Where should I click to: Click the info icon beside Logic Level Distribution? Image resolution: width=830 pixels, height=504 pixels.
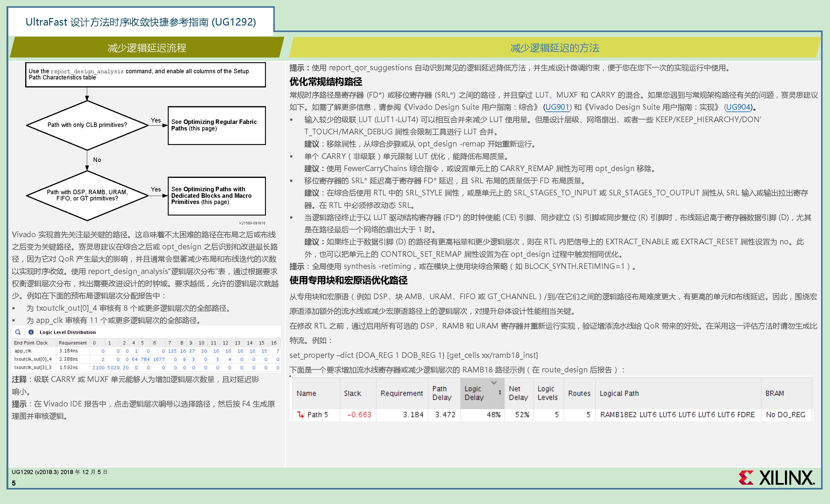pyautogui.click(x=31, y=332)
